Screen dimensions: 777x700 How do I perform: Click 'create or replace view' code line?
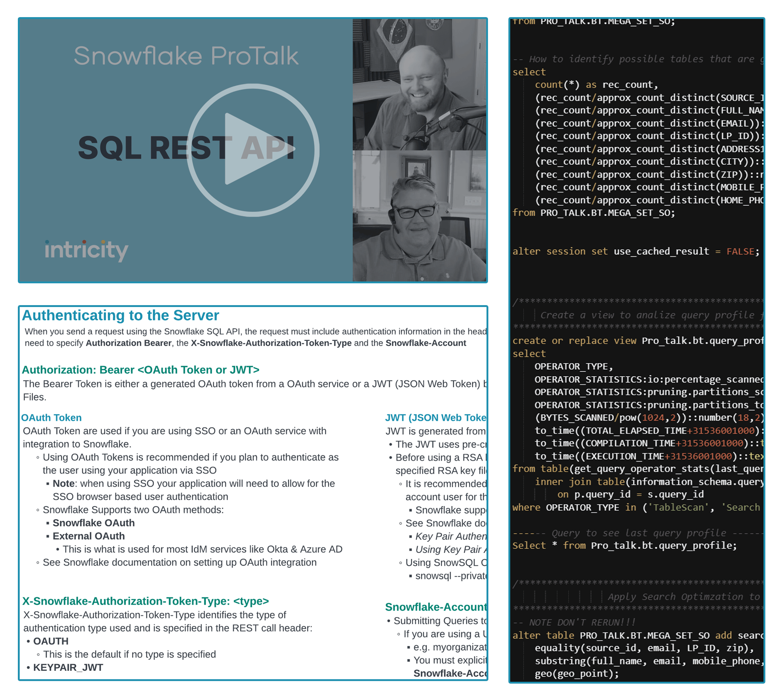[638, 340]
